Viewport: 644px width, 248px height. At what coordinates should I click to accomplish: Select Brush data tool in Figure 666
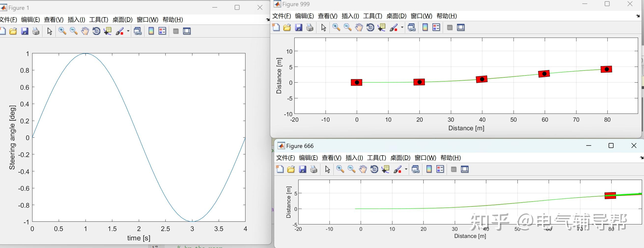point(397,169)
